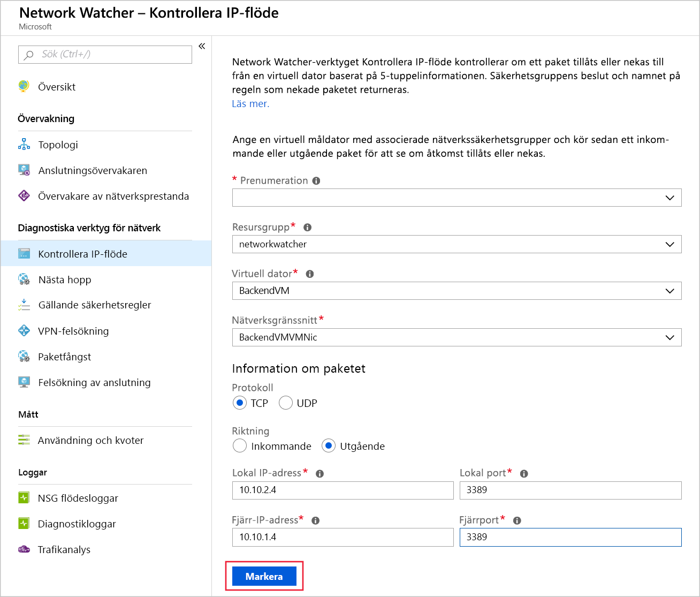
Task: Click the Nästa hopp icon
Action: click(x=24, y=279)
